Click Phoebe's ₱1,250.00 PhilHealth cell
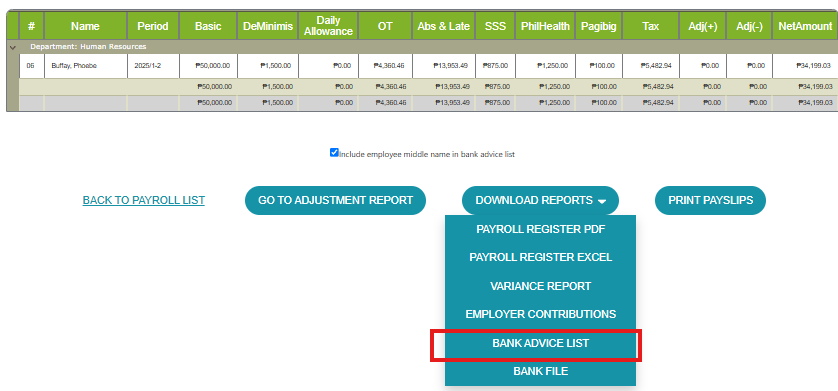The height and width of the screenshot is (391, 838). [x=545, y=66]
